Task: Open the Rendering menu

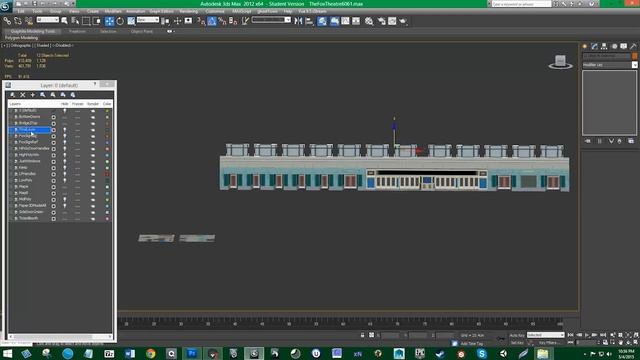Action: point(188,11)
